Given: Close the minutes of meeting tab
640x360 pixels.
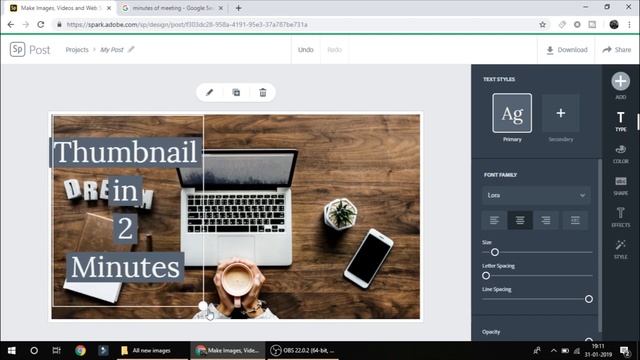Looking at the screenshot, I should pos(221,8).
